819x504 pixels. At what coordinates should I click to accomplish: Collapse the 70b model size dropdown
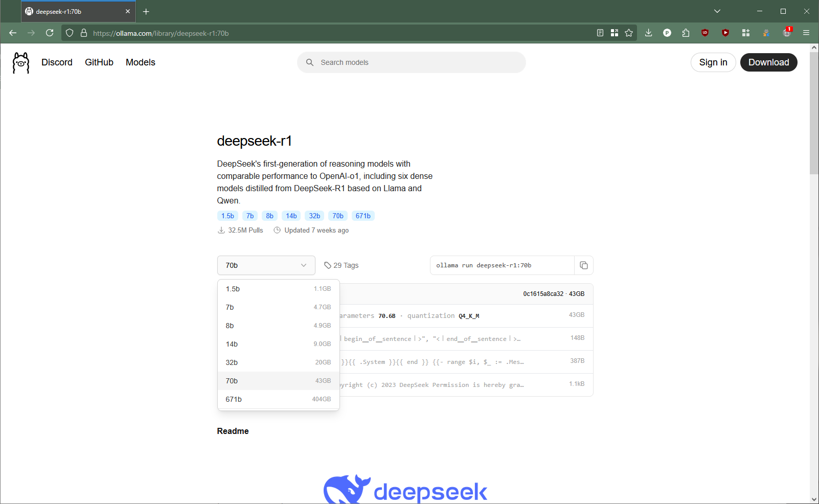(x=266, y=265)
